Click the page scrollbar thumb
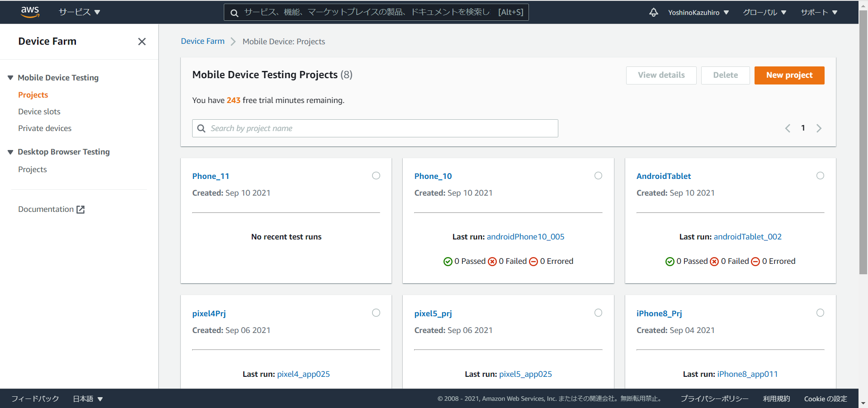868x408 pixels. tap(863, 142)
